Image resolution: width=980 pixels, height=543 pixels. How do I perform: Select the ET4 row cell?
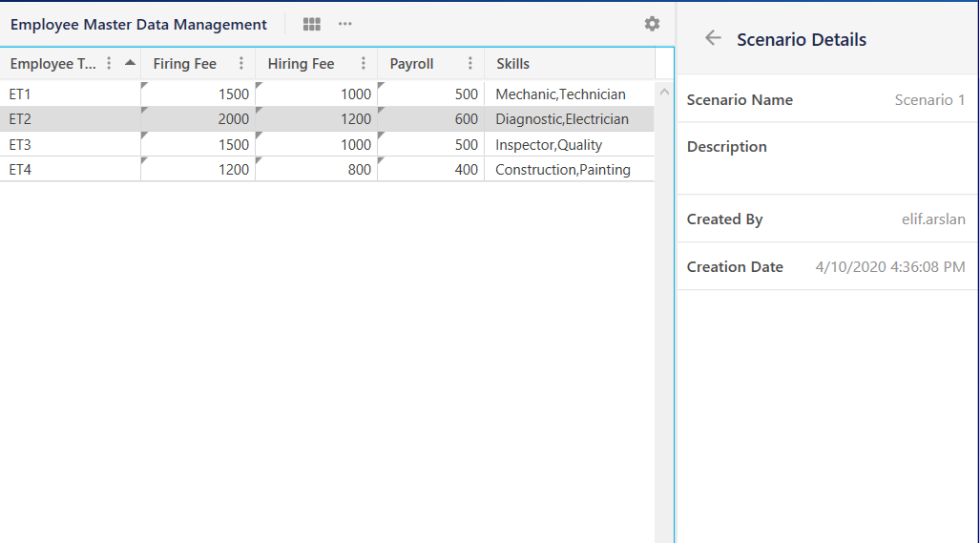pyautogui.click(x=70, y=169)
